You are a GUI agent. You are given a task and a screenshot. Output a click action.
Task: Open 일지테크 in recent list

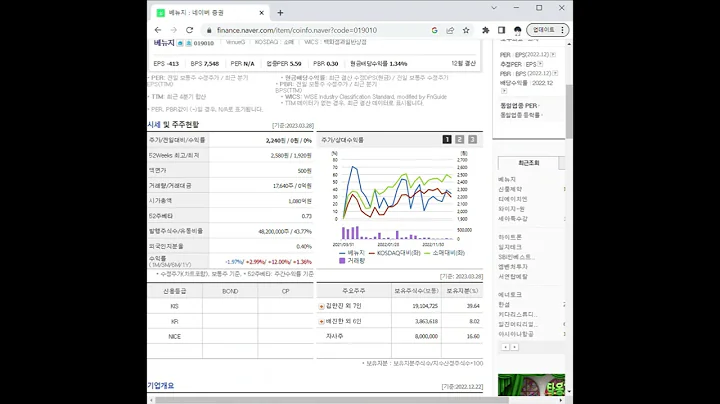[x=510, y=247]
